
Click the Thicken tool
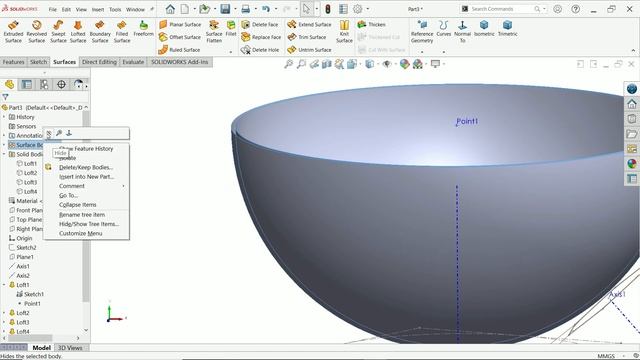[x=371, y=24]
